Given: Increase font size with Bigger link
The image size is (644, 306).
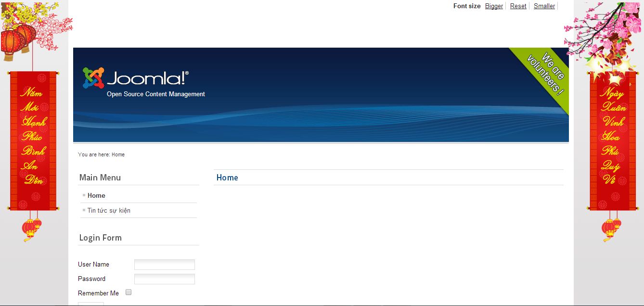Looking at the screenshot, I should (x=494, y=6).
